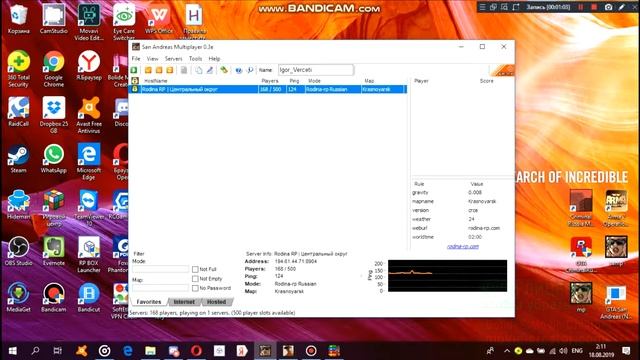Stop the Bandicam recording

(x=594, y=7)
